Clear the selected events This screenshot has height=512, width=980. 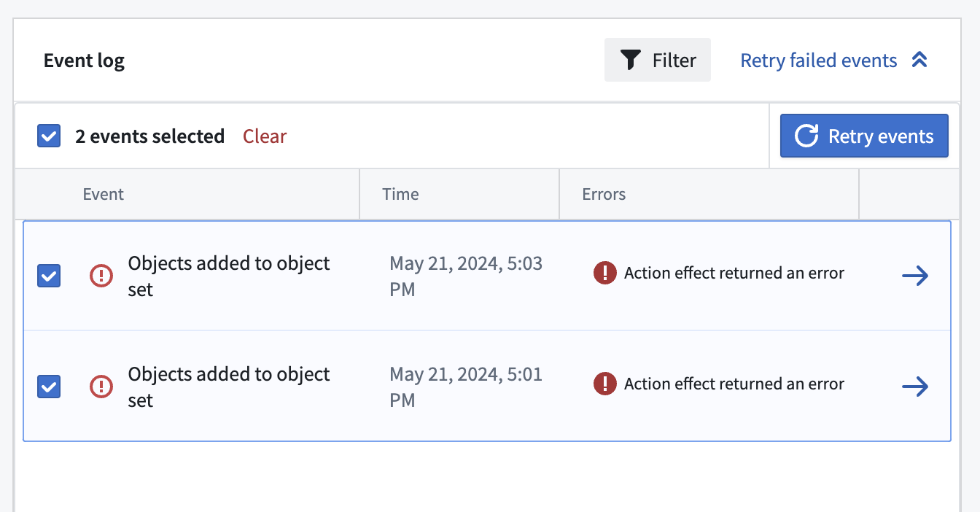tap(265, 136)
